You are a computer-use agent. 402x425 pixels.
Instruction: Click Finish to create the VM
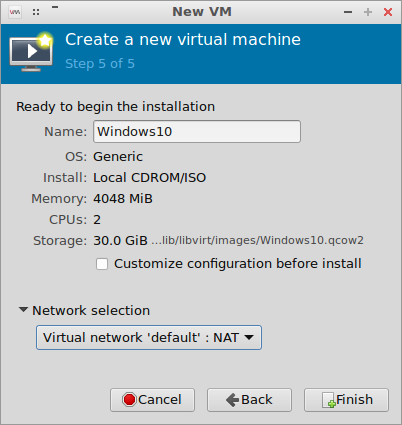tap(346, 400)
